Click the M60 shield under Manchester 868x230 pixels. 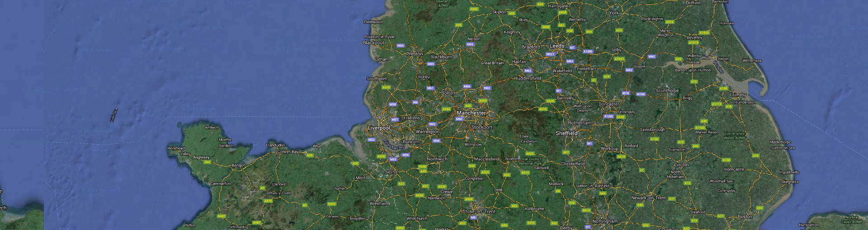pos(459,119)
